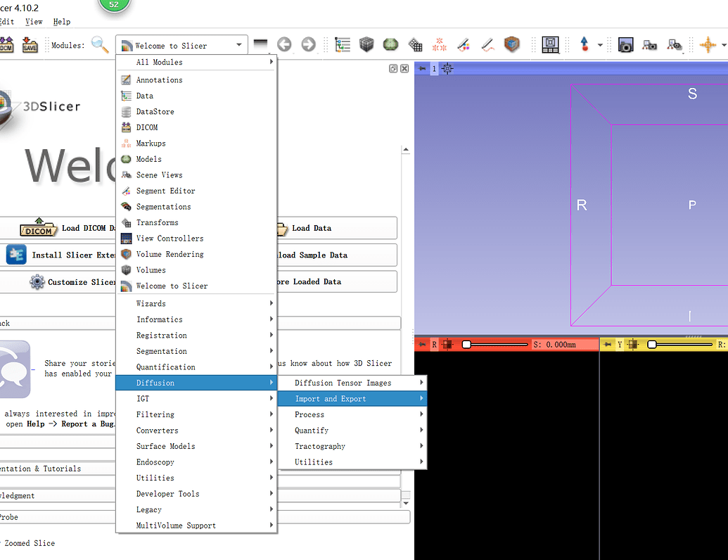Viewport: 728px width, 560px height.
Task: Open the module search magnifier icon
Action: coord(100,45)
